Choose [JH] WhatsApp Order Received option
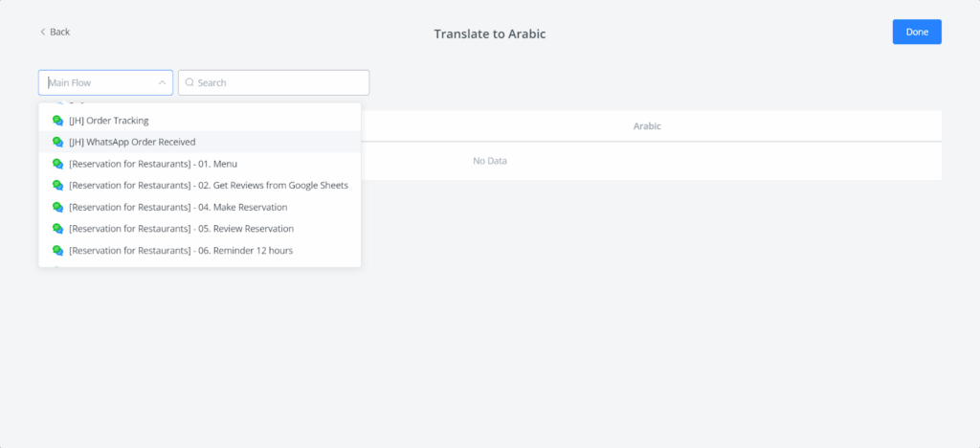This screenshot has height=448, width=980. [132, 142]
